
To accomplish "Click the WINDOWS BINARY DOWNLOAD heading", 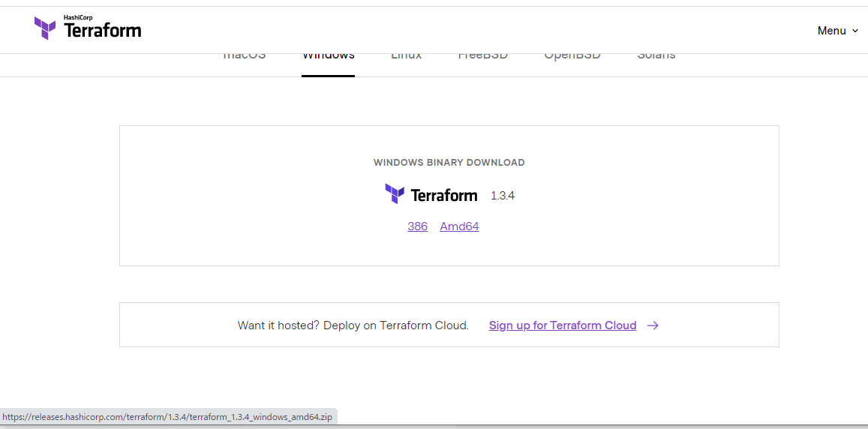I will [x=449, y=163].
